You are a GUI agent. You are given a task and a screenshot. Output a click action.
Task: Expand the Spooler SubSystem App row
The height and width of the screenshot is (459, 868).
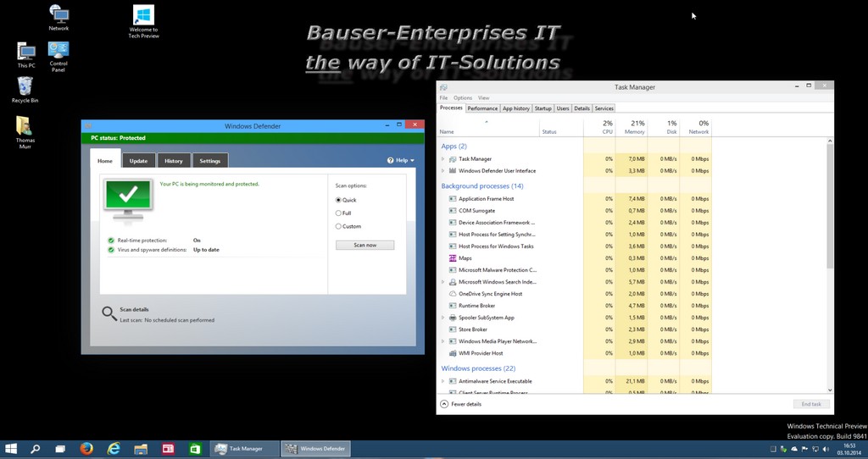[x=442, y=318]
